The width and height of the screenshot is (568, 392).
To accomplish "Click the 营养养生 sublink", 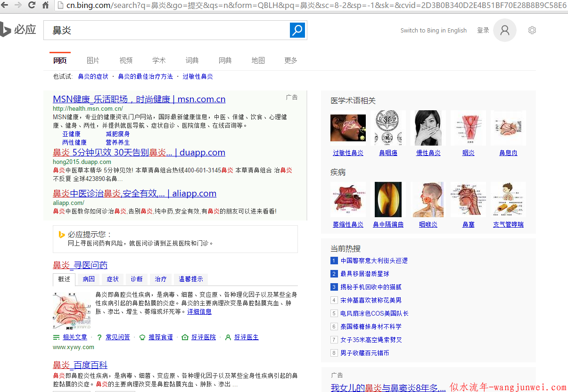I will point(118,142).
